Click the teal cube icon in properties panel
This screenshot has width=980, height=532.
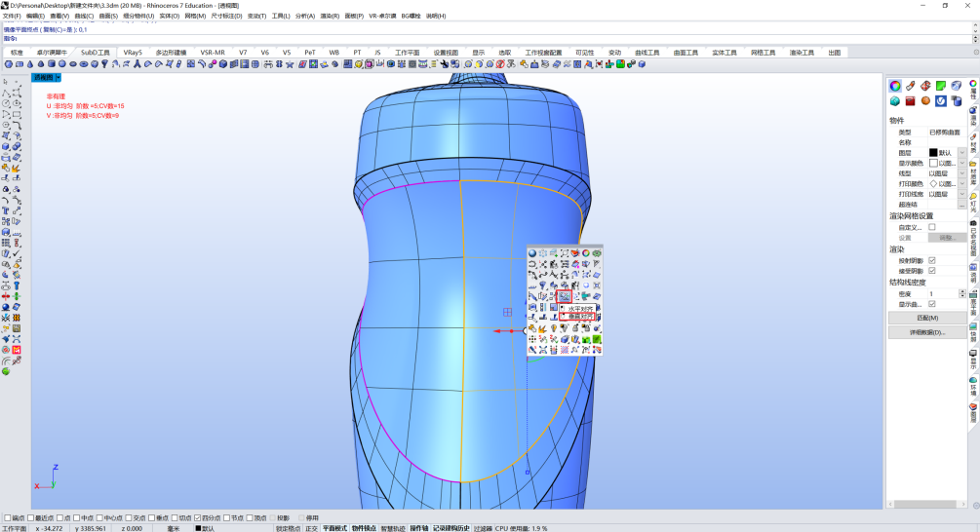(895, 101)
